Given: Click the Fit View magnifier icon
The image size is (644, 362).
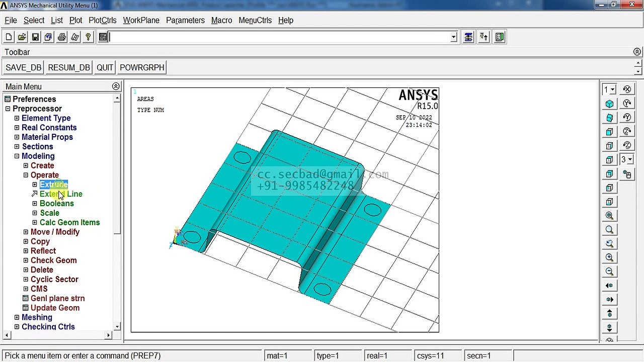Looking at the screenshot, I should pos(610,216).
